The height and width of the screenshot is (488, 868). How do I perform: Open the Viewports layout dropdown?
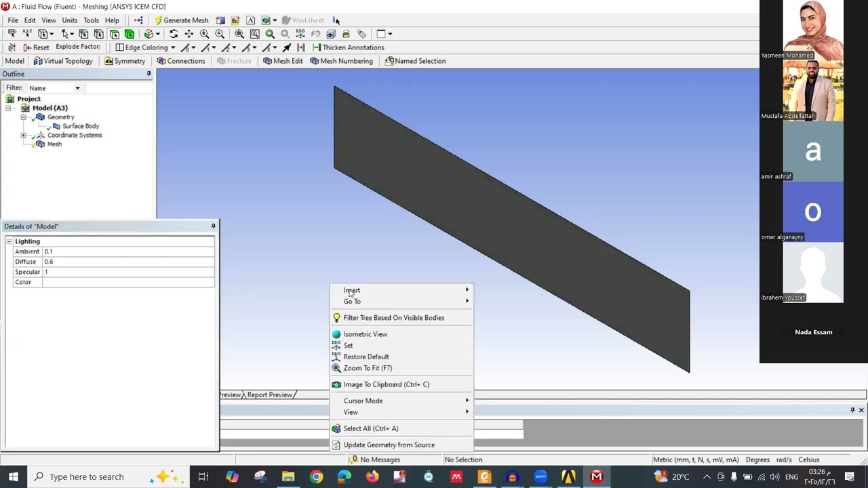[384, 34]
